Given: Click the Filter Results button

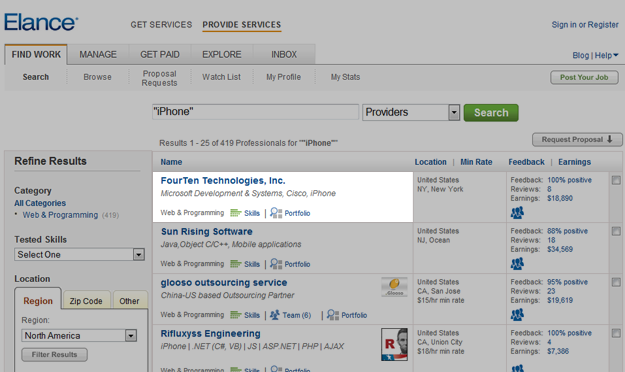Looking at the screenshot, I should tap(55, 354).
